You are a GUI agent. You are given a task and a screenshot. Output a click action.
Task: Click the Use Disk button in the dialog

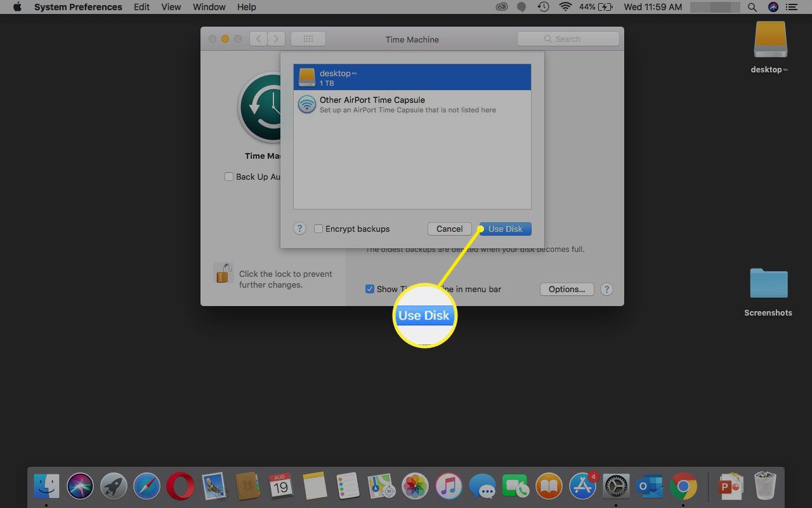(x=505, y=229)
